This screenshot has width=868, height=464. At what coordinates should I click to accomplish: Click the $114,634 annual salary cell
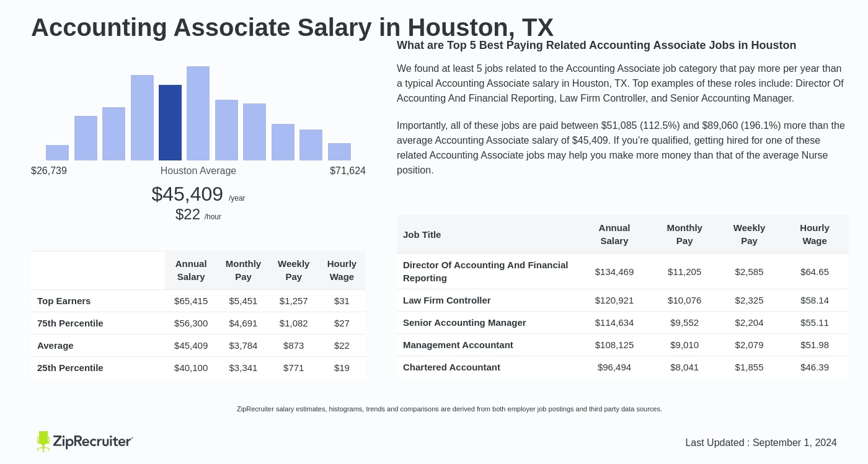[x=614, y=323]
